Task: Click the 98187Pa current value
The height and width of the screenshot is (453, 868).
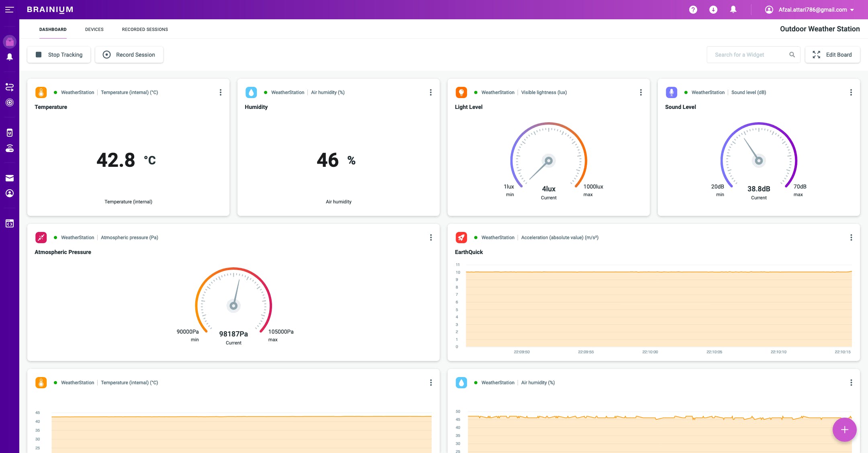Action: tap(233, 334)
